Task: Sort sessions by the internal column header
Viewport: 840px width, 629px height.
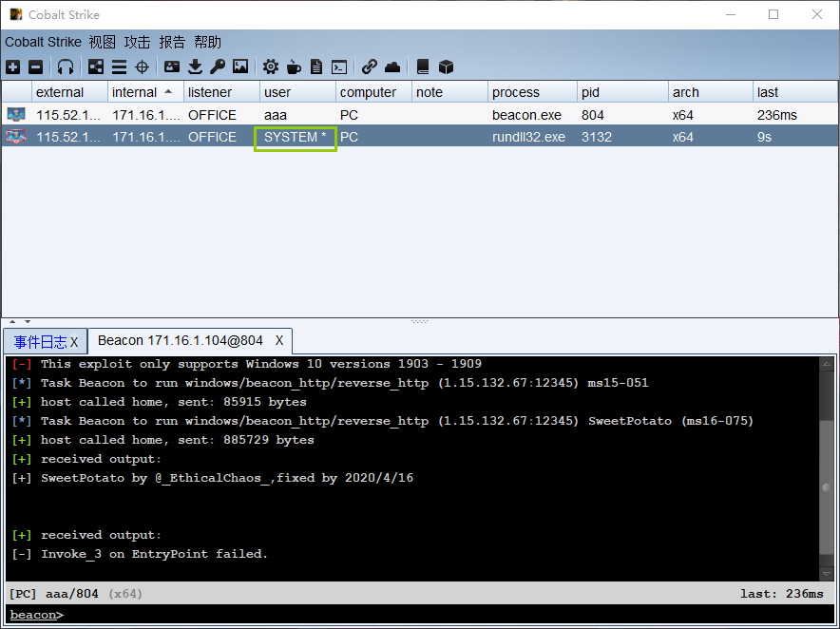Action: pyautogui.click(x=145, y=92)
